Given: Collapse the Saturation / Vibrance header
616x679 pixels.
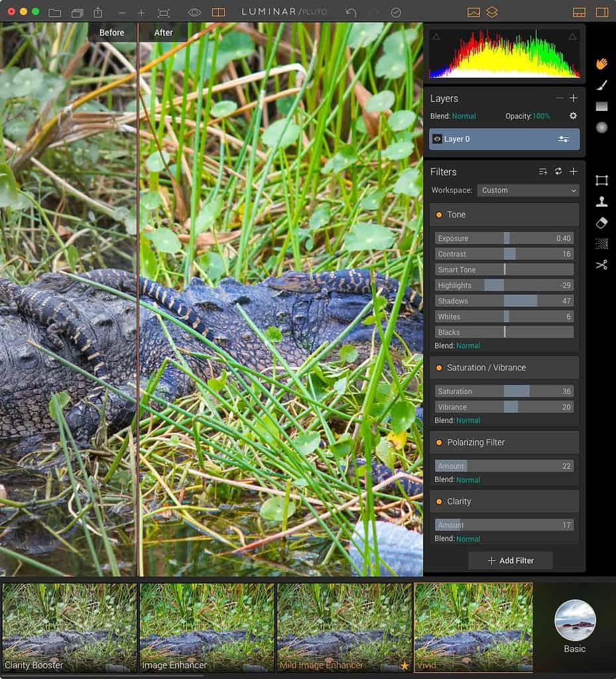Looking at the screenshot, I should coord(505,367).
